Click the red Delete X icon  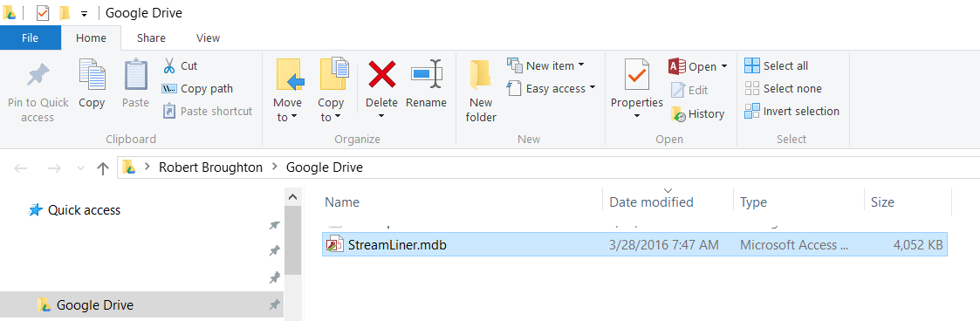pos(381,75)
